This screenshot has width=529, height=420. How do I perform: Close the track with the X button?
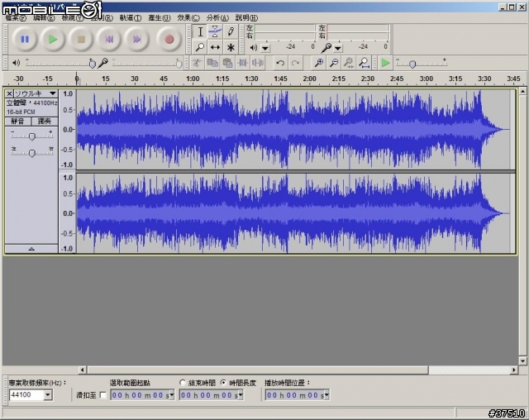click(x=9, y=93)
